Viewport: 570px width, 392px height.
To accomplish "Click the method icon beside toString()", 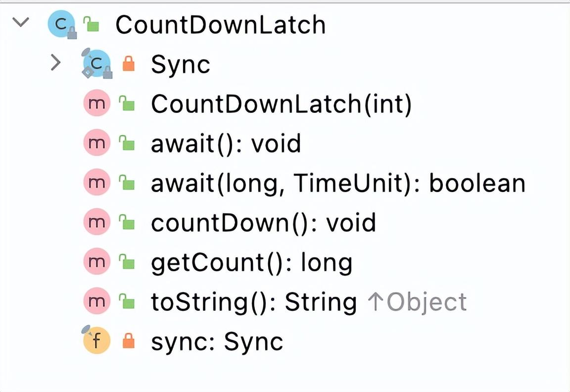I will (x=96, y=302).
